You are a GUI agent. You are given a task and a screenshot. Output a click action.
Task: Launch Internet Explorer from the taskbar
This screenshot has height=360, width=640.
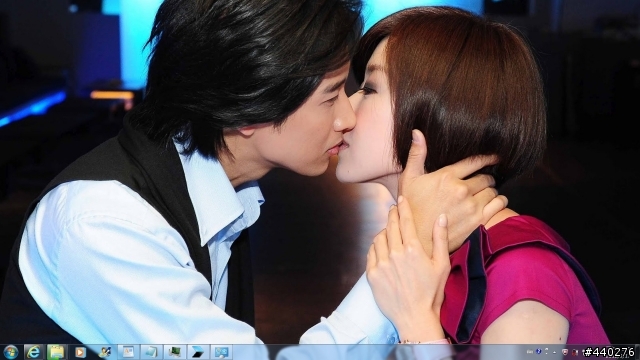pos(33,352)
